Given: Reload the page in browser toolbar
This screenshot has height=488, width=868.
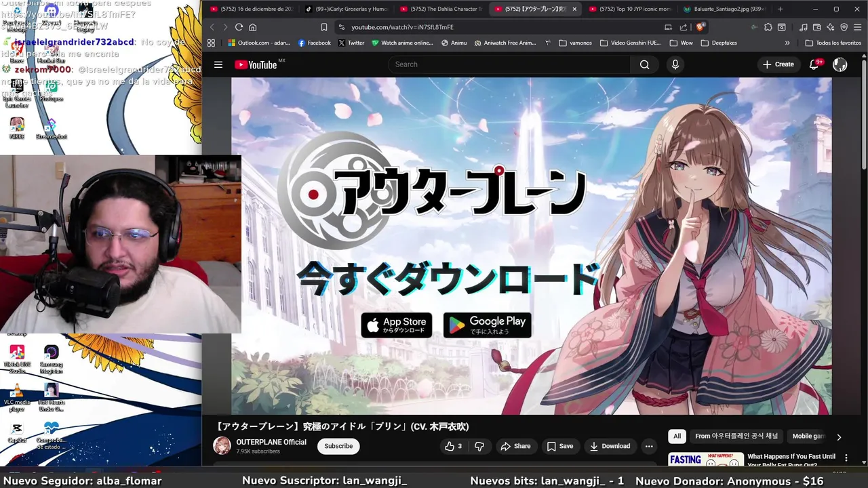Looking at the screenshot, I should pos(239,27).
